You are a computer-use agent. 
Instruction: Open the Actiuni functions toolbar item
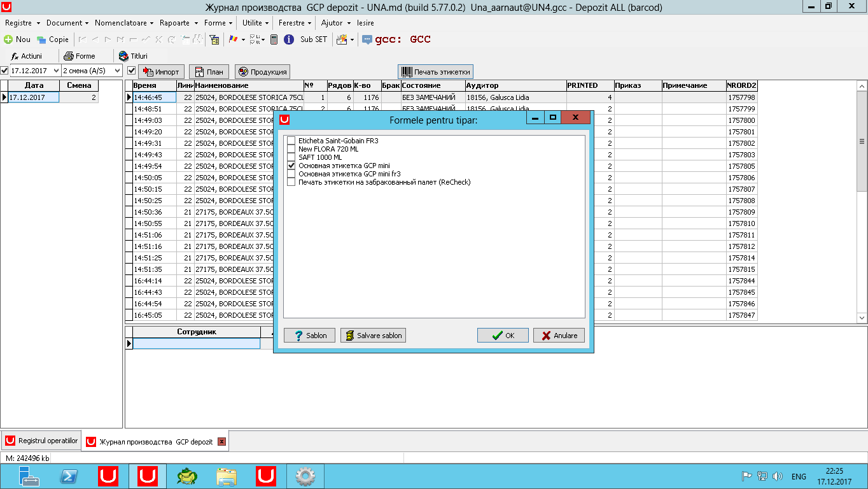(27, 56)
